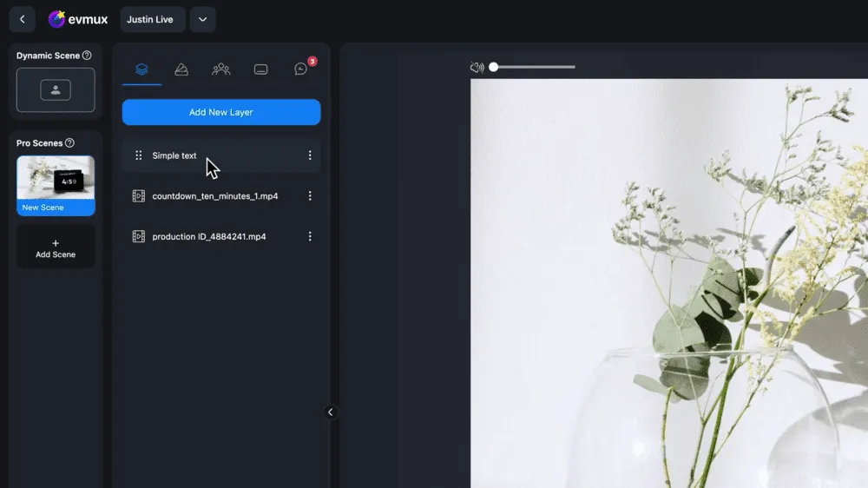Open the participants tab
Screen dimensions: 868x488
coord(221,69)
